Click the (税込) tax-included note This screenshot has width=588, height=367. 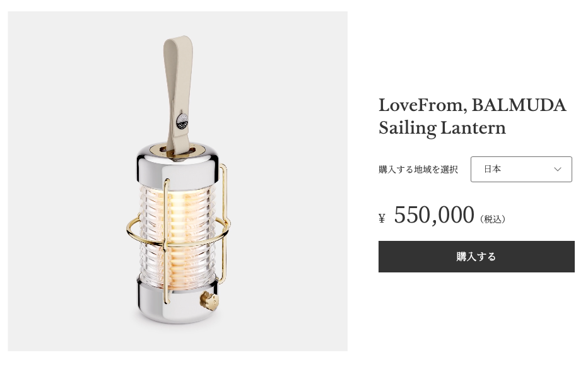point(493,219)
